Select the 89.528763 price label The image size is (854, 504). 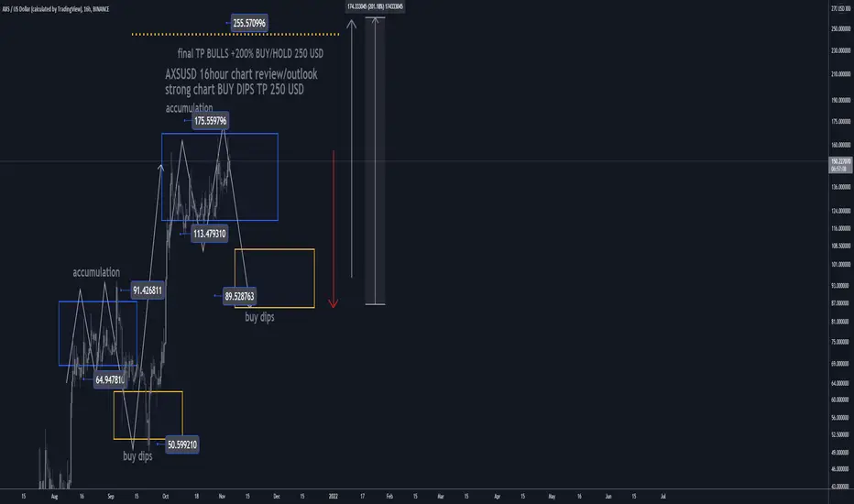(240, 296)
